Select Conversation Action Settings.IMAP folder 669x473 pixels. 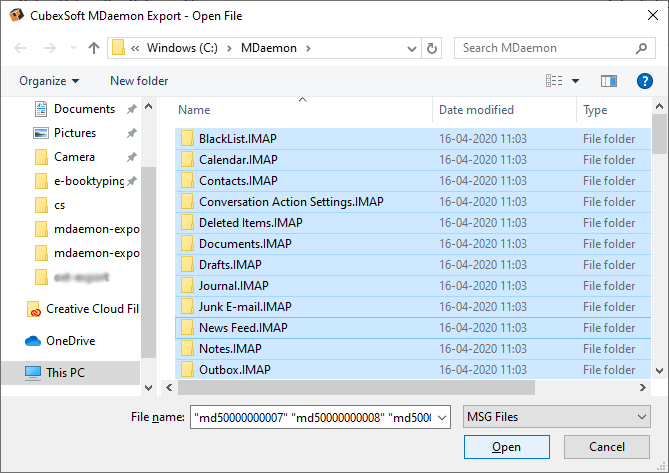tap(413, 202)
